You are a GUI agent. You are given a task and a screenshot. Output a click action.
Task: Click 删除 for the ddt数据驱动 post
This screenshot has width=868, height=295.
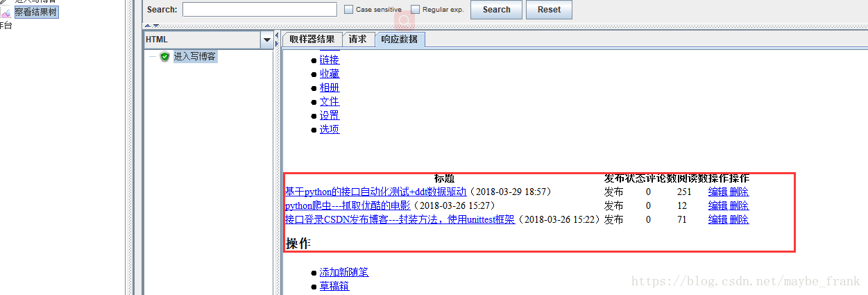tap(740, 192)
